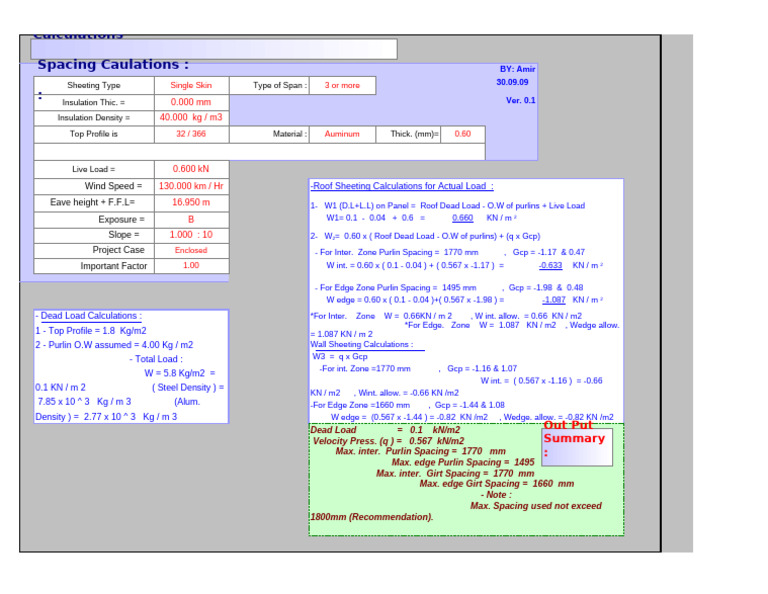Select the 'Important Factor' label
Viewport: 768px width, 594px height.
94,265
